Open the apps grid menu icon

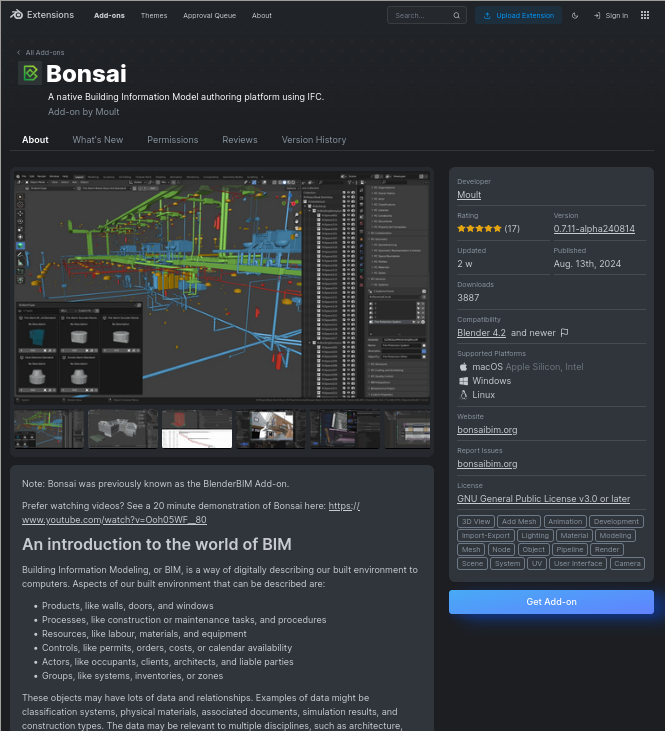pos(644,15)
